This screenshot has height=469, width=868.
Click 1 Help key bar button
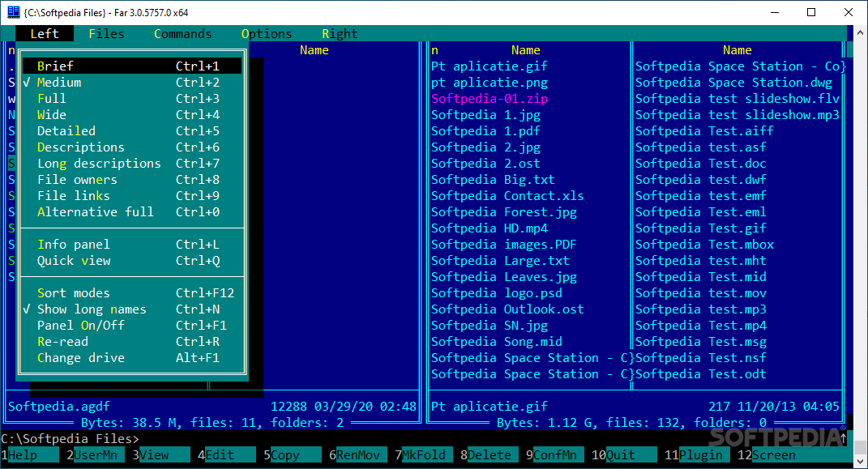30,455
